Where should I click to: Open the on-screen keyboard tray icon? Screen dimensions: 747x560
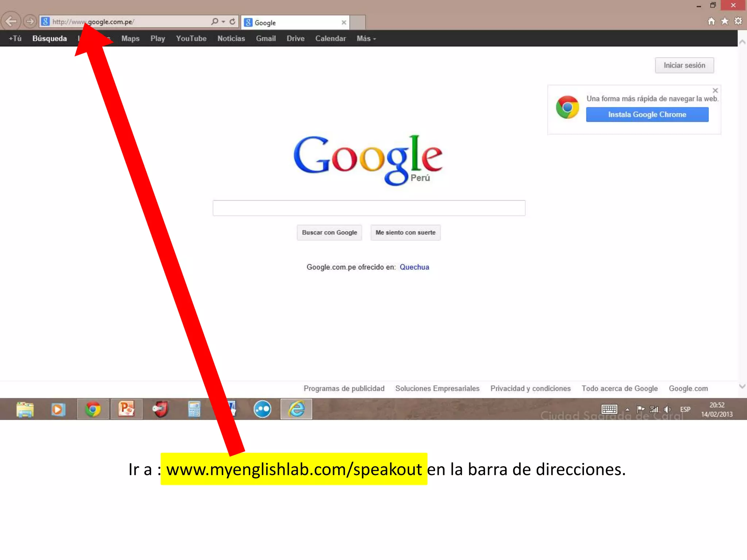pyautogui.click(x=609, y=409)
